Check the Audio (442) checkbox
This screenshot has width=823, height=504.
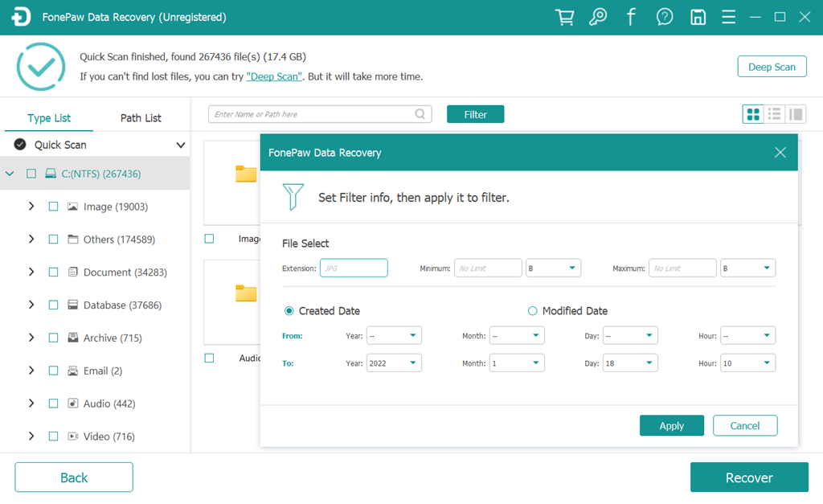pyautogui.click(x=53, y=404)
